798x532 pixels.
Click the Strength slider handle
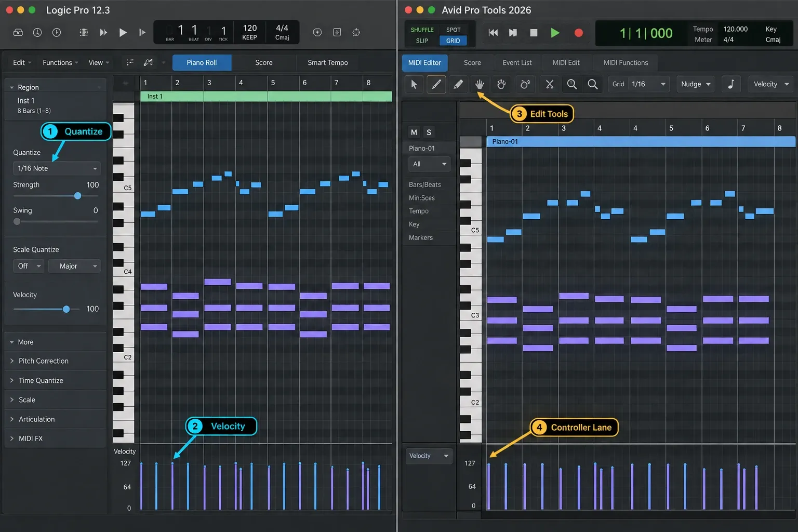[77, 196]
